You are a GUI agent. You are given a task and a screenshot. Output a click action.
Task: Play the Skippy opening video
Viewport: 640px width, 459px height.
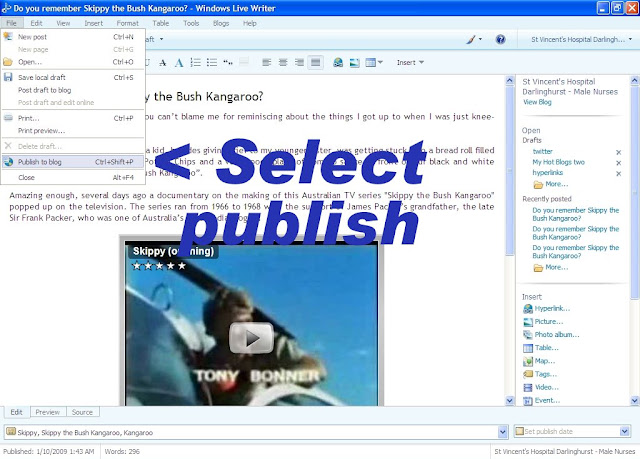pos(251,338)
